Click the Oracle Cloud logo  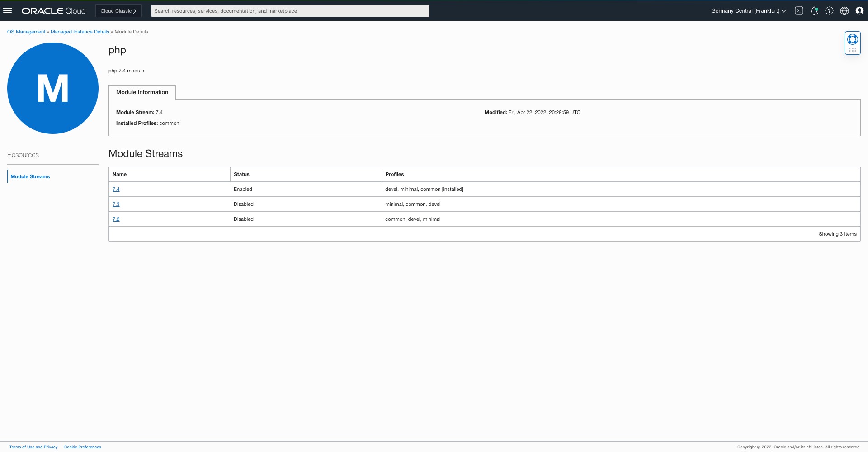(x=53, y=10)
